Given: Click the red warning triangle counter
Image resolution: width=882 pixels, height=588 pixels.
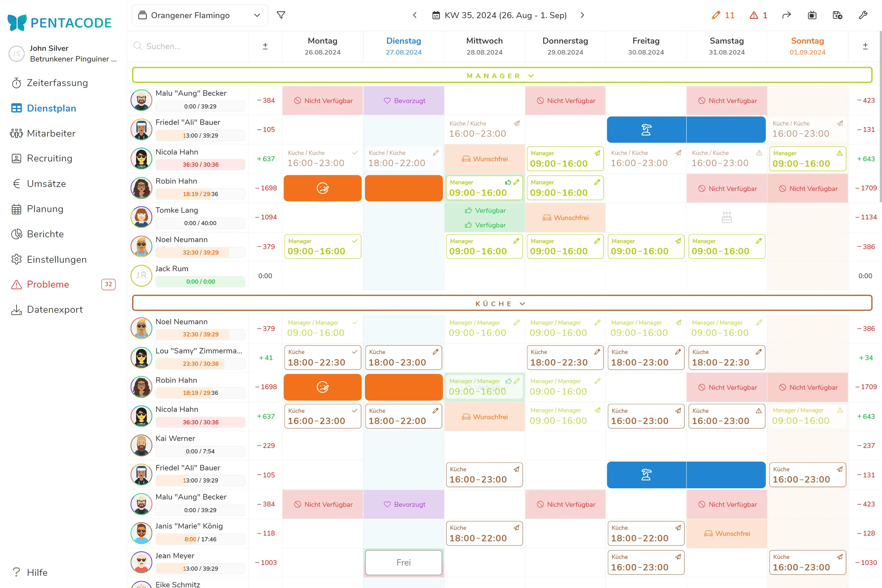Looking at the screenshot, I should [x=758, y=15].
